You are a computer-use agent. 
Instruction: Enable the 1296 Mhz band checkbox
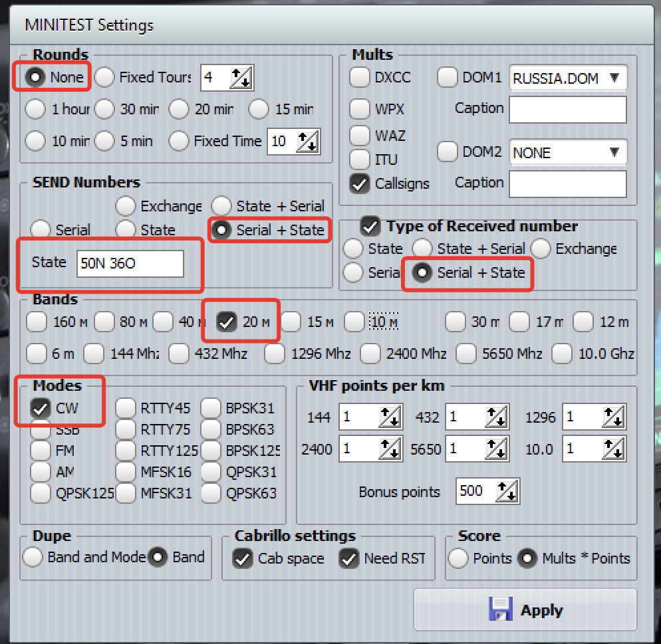275,354
